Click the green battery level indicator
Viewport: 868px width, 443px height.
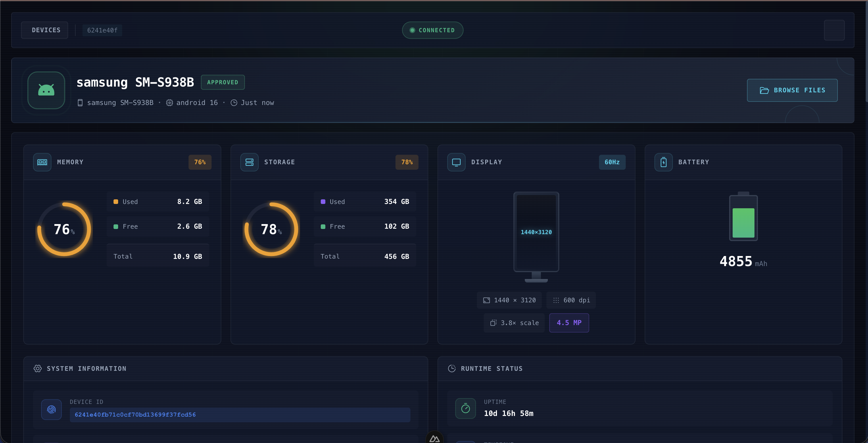click(743, 223)
